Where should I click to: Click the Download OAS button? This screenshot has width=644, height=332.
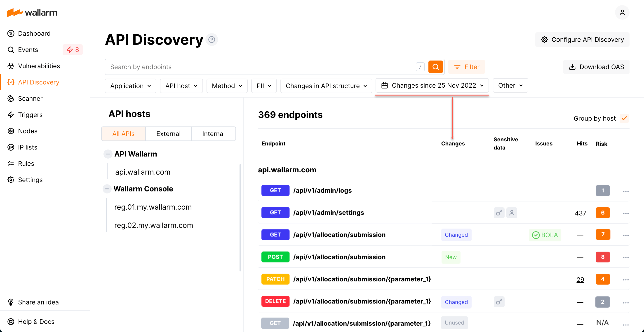(596, 67)
